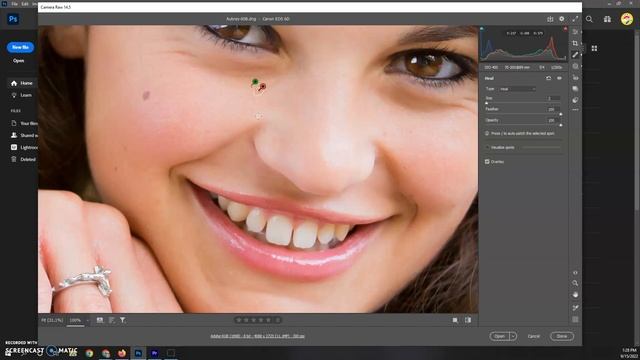The height and width of the screenshot is (360, 640).
Task: Click the Feather value field
Action: coord(553,109)
